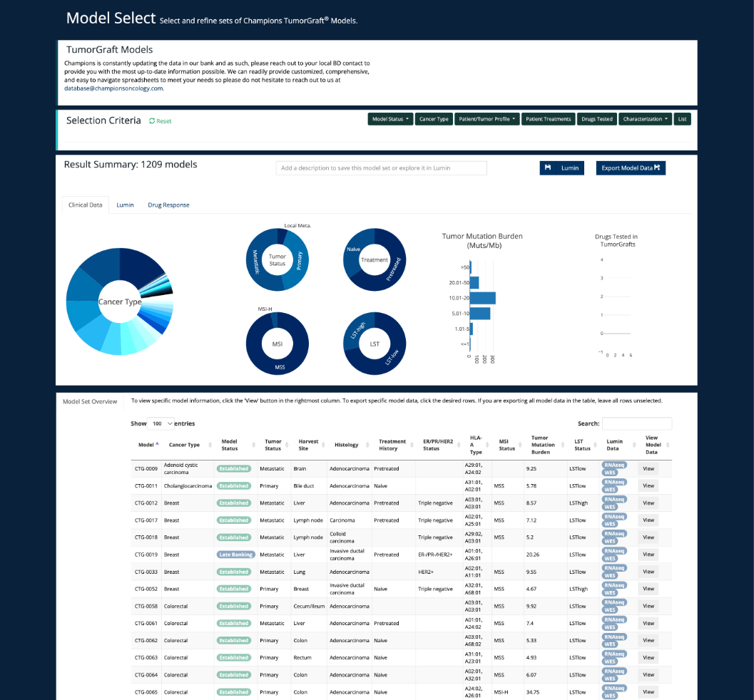The image size is (754, 700).
Task: Sort by the Harvest Site column
Action: pyautogui.click(x=310, y=445)
